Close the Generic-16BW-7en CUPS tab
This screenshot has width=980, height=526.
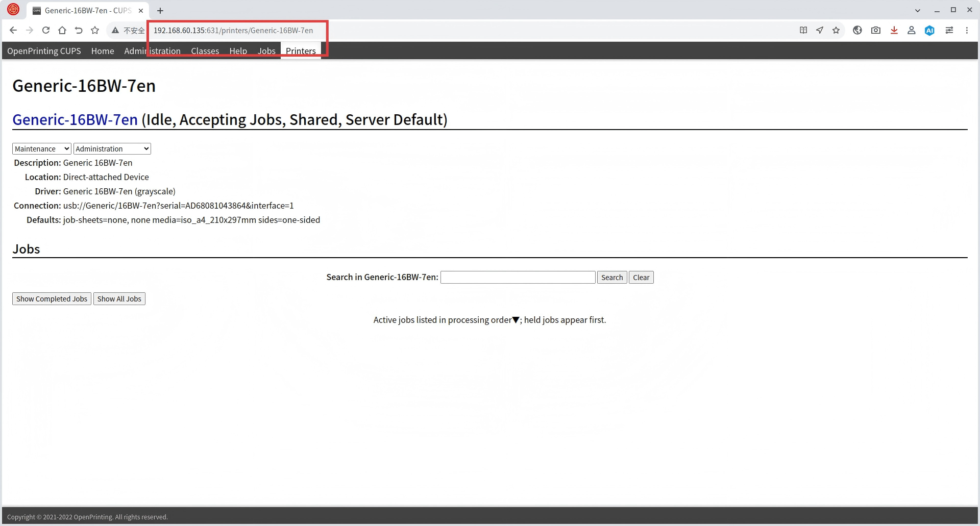point(141,10)
